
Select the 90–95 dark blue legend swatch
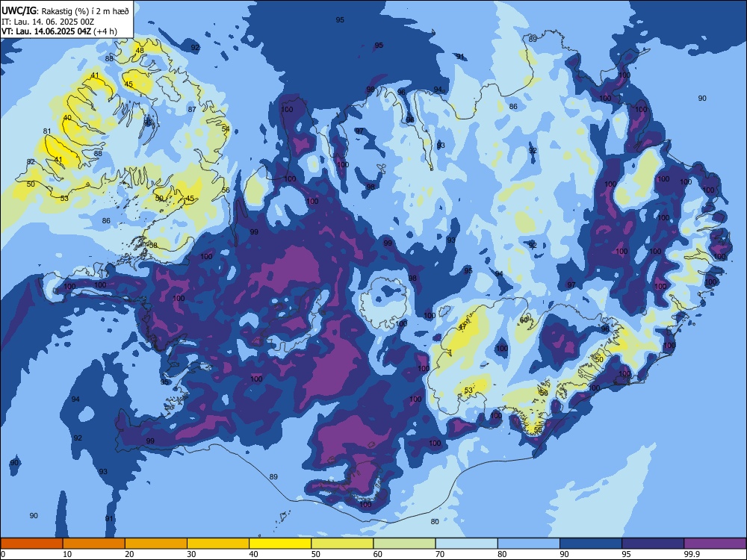pos(591,544)
